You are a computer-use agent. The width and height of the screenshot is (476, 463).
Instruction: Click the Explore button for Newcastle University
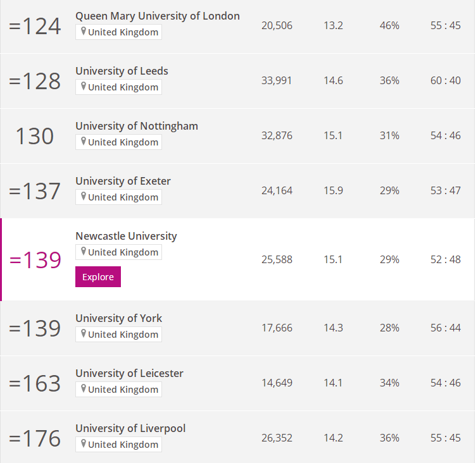pyautogui.click(x=98, y=276)
